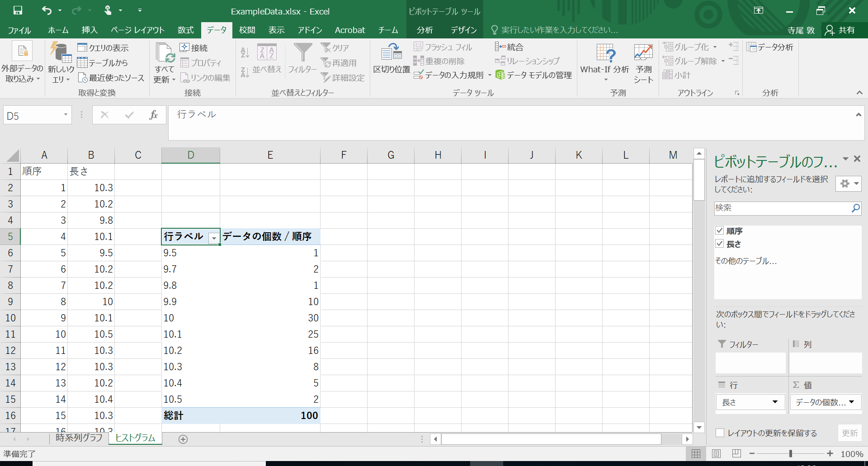Expand the Name Box dropdown arrow
This screenshot has height=466, width=868.
click(66, 115)
